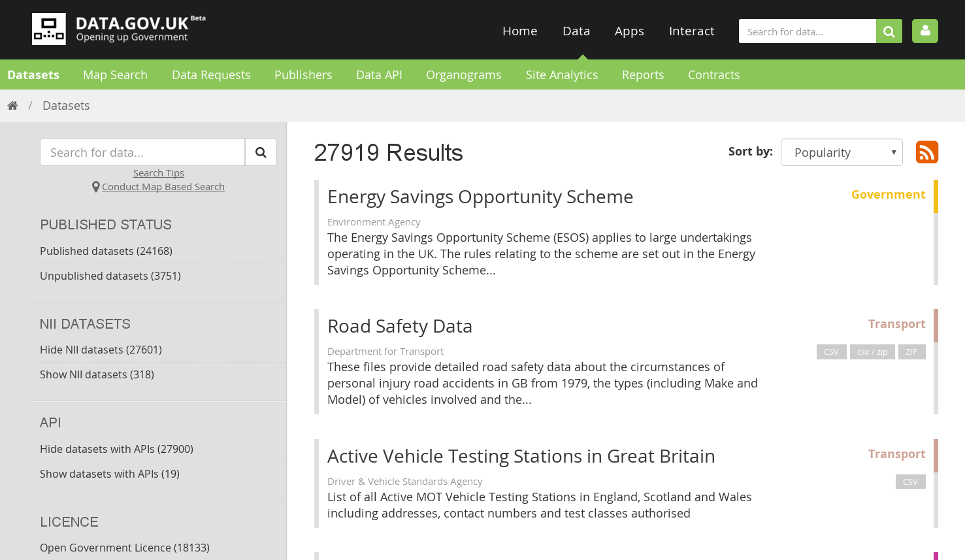Image resolution: width=965 pixels, height=560 pixels.
Task: Click Department for Transport publisher text
Action: pyautogui.click(x=385, y=352)
